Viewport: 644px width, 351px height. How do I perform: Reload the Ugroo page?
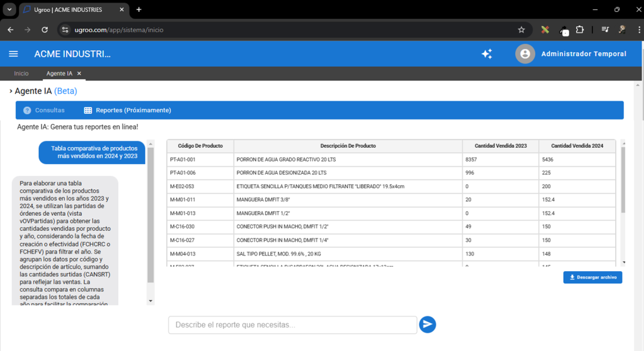pos(45,30)
